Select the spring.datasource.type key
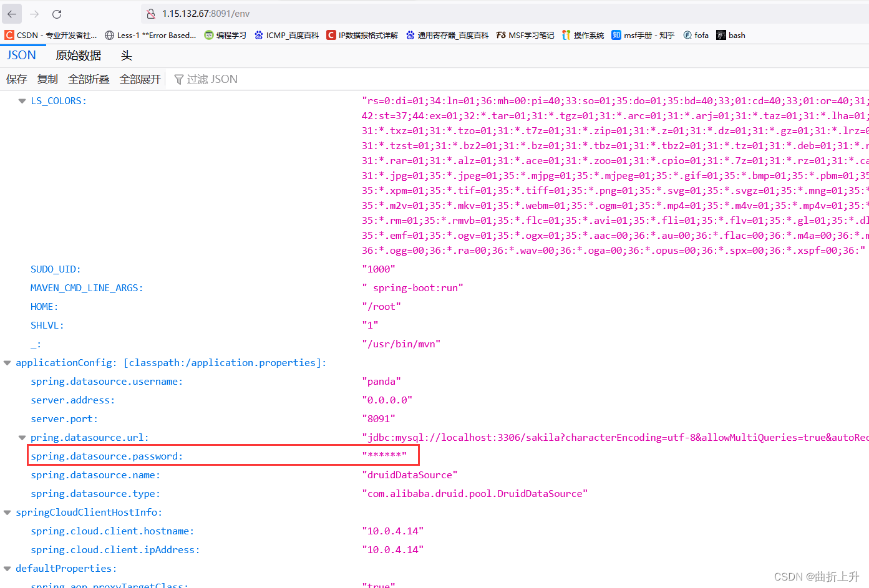Screen dimensions: 869x588 (95, 494)
